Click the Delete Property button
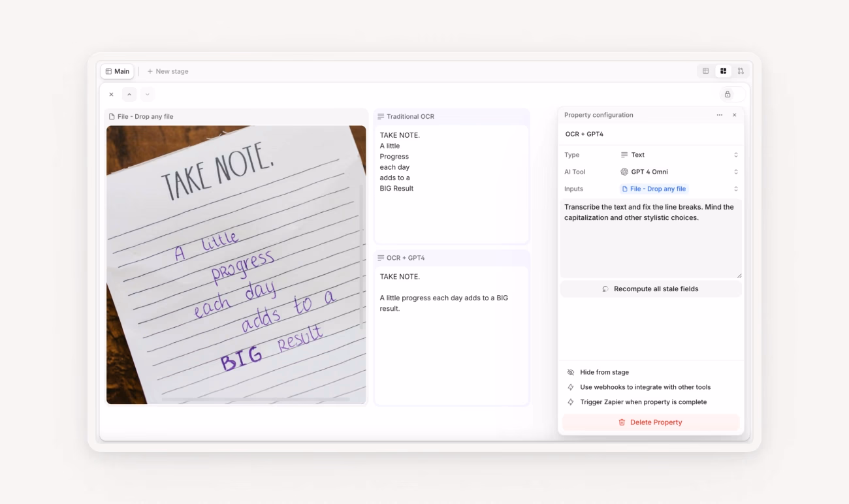 650,422
